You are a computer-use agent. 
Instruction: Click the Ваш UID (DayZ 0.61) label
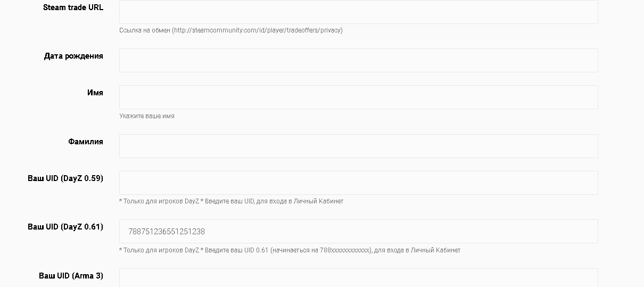pos(65,227)
